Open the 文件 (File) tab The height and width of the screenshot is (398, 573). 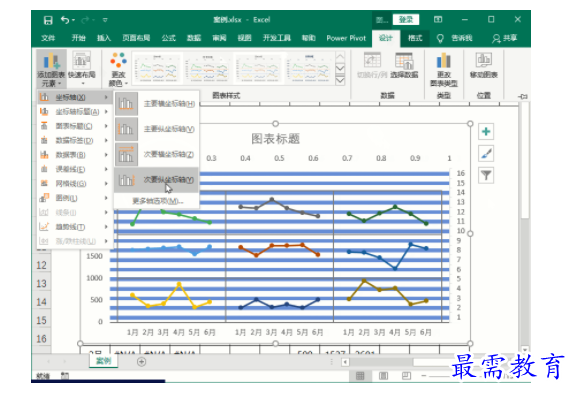pos(48,38)
